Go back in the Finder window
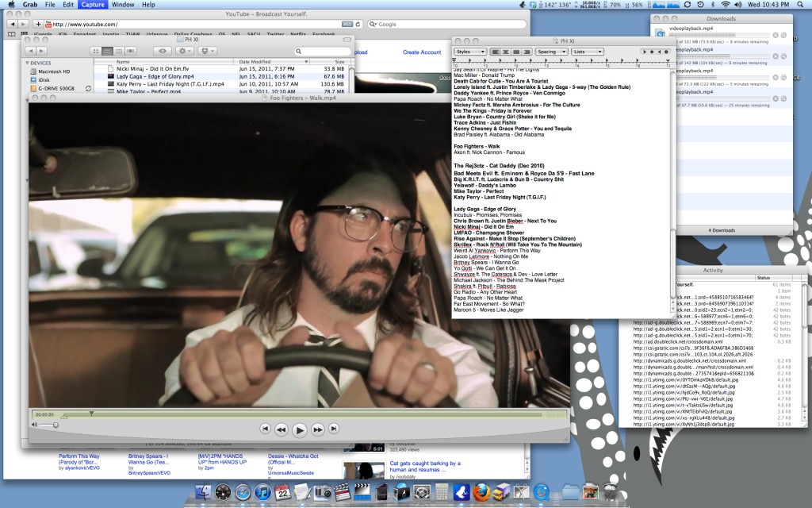This screenshot has width=812, height=508. [31, 51]
